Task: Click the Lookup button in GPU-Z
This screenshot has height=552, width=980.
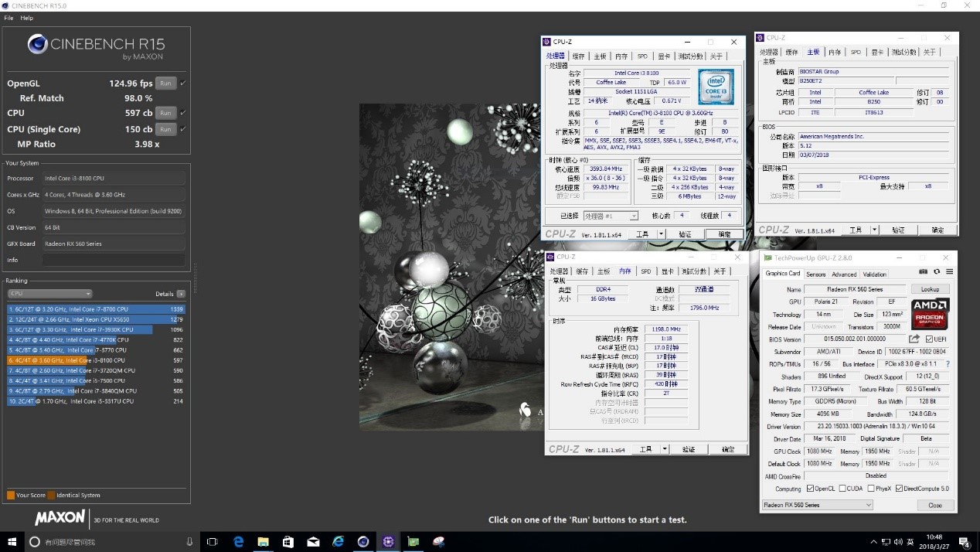Action: (x=929, y=288)
